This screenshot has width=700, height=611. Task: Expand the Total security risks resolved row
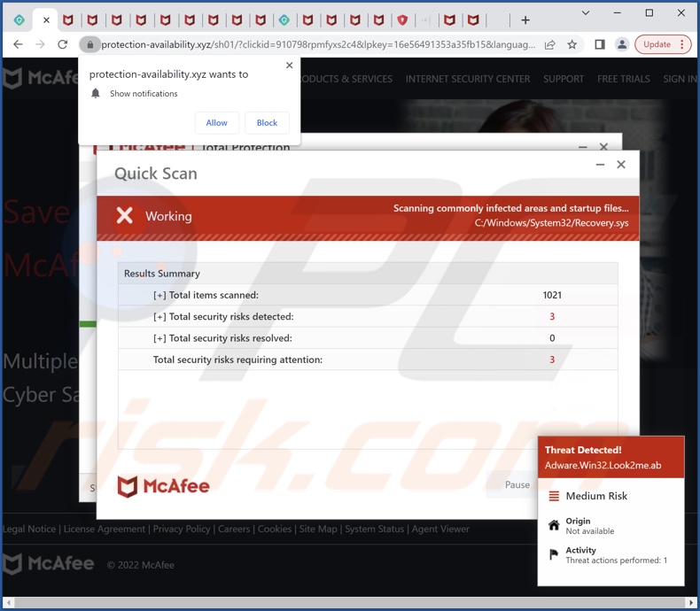(159, 338)
